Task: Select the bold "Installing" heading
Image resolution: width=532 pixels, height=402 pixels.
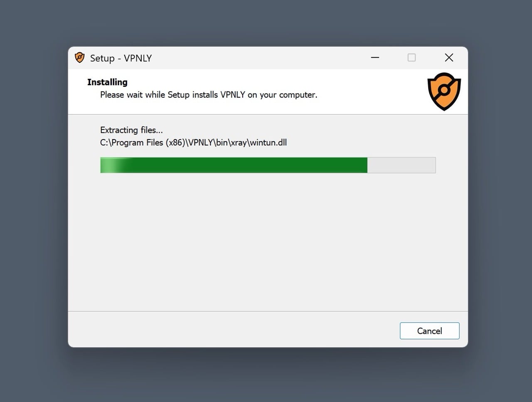Action: (x=107, y=82)
